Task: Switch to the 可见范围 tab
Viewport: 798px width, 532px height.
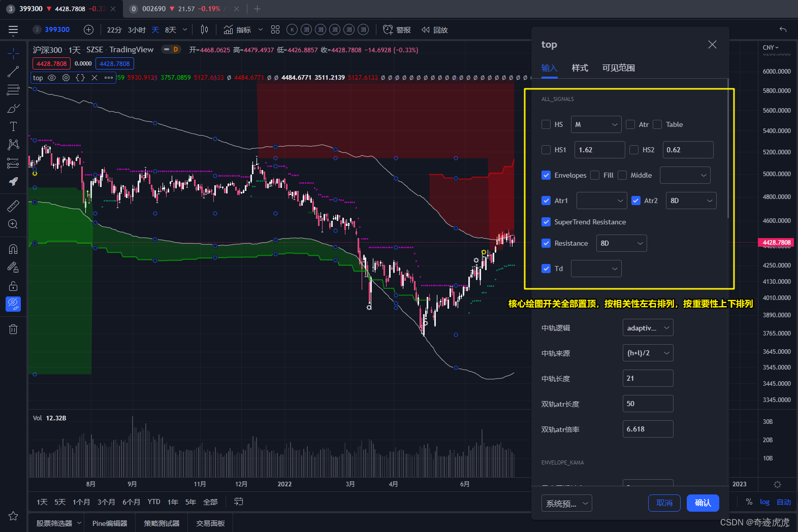Action: pyautogui.click(x=619, y=68)
